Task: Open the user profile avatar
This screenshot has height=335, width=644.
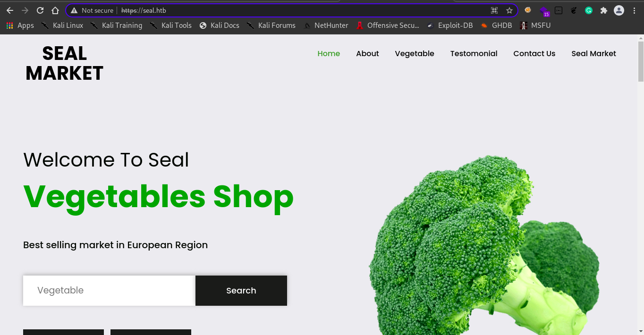Action: [x=619, y=10]
